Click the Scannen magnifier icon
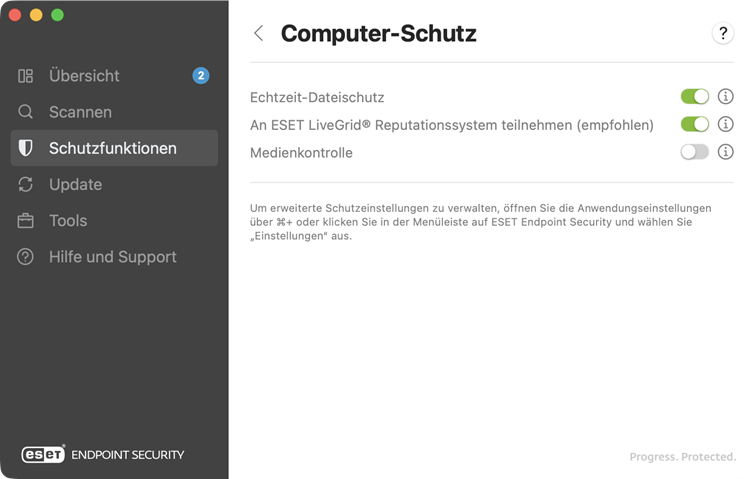 [x=26, y=112]
